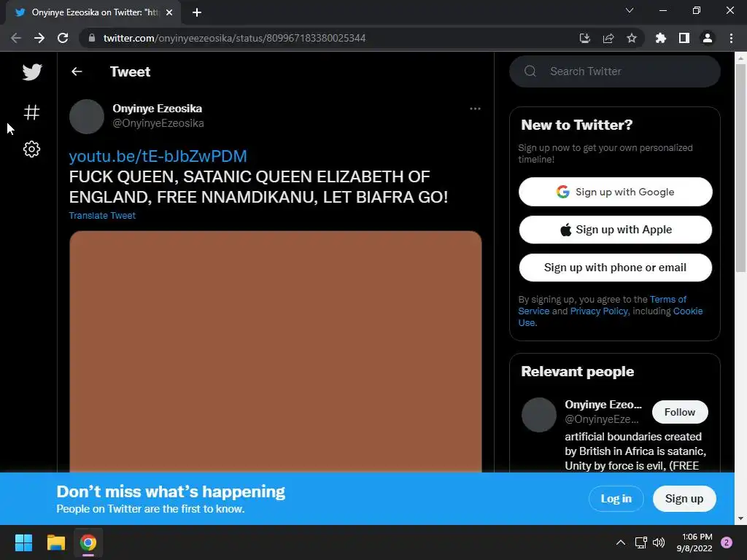Open the Onyinye Ezeo... name in Relevant people

pos(603,404)
